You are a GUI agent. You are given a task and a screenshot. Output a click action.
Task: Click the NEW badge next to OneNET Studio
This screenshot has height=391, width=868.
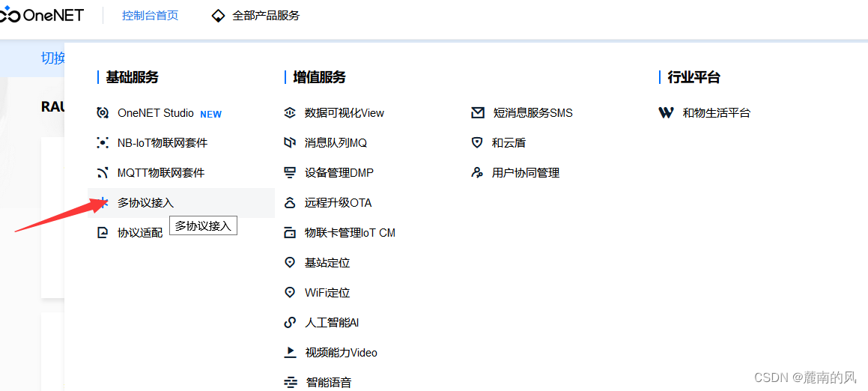(x=211, y=114)
